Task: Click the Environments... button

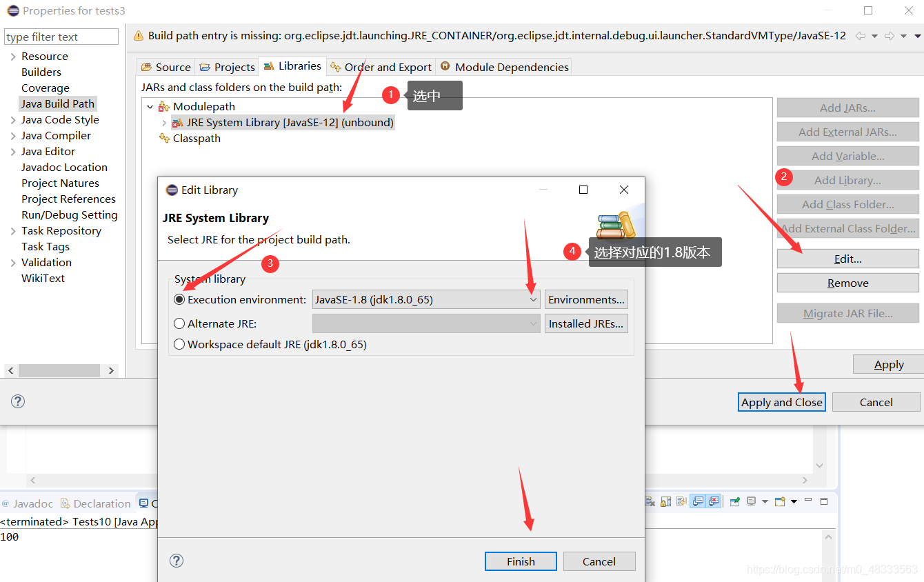Action: [x=586, y=299]
